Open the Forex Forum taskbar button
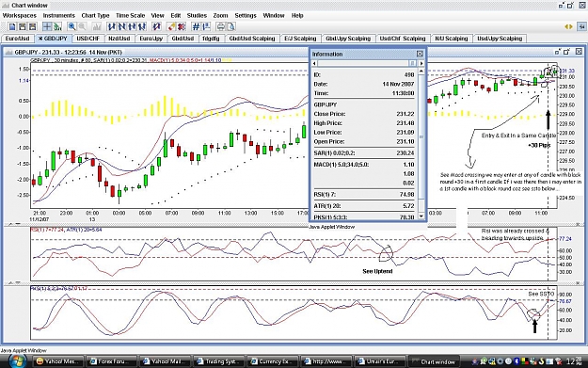This screenshot has width=588, height=368. (111, 361)
